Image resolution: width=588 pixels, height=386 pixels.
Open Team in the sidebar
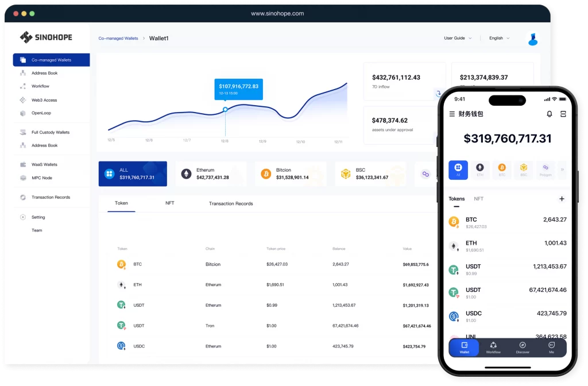pyautogui.click(x=37, y=230)
